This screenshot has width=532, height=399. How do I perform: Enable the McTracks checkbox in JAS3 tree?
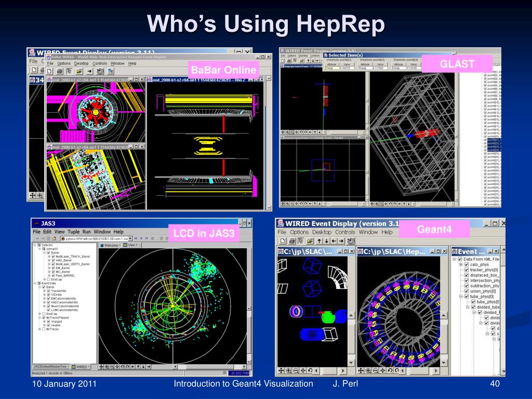tap(44, 329)
